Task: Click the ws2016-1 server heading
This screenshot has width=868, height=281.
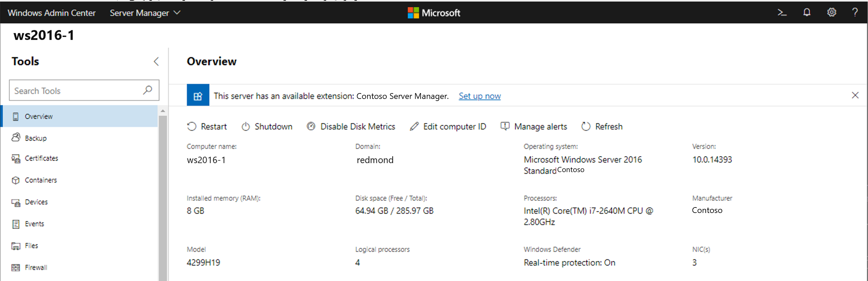Action: [44, 35]
